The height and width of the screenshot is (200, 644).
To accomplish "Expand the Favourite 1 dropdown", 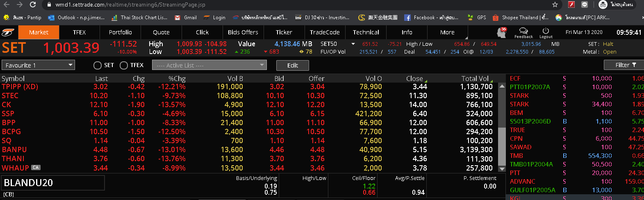I will pyautogui.click(x=39, y=65).
